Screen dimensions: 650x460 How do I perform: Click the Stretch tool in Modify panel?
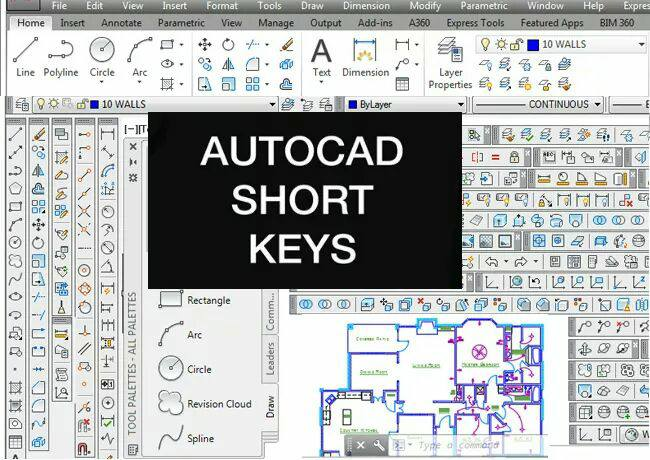pyautogui.click(x=205, y=84)
